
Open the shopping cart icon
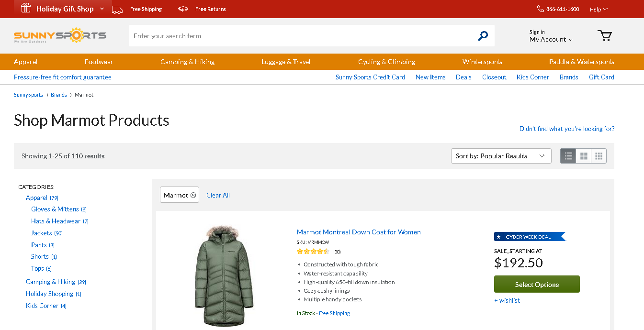(x=605, y=36)
